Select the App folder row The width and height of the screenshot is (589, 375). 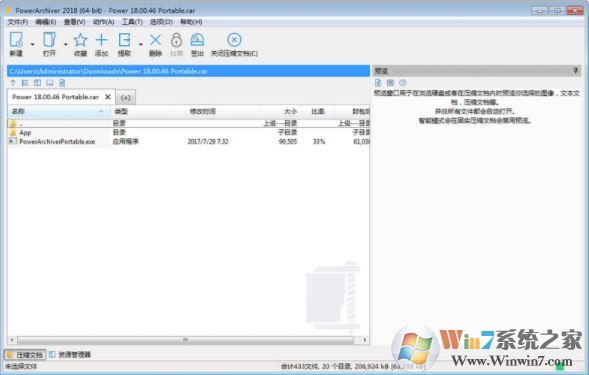click(189, 132)
